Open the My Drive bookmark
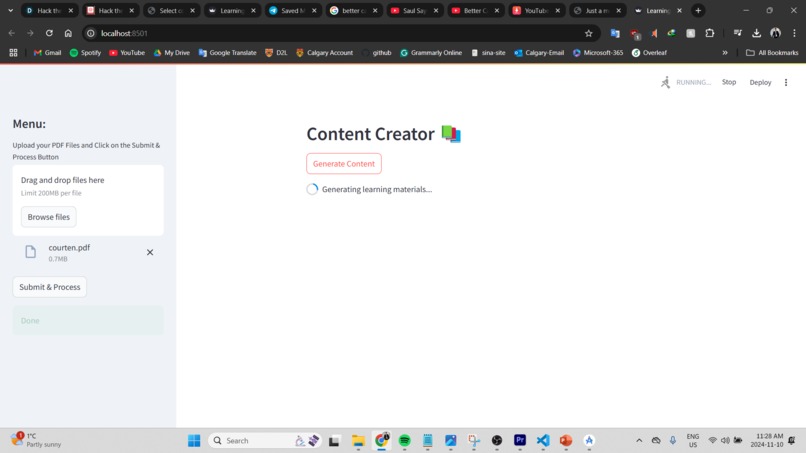 [x=172, y=52]
